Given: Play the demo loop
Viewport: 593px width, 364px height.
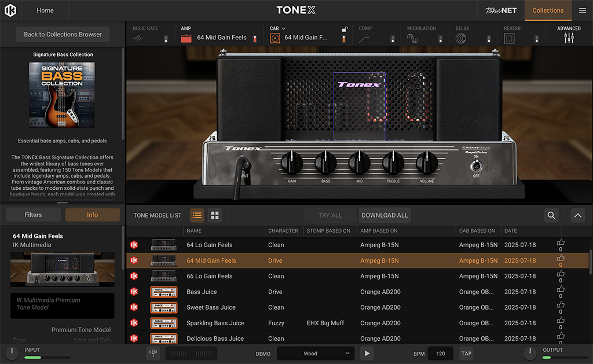Looking at the screenshot, I should coord(367,353).
